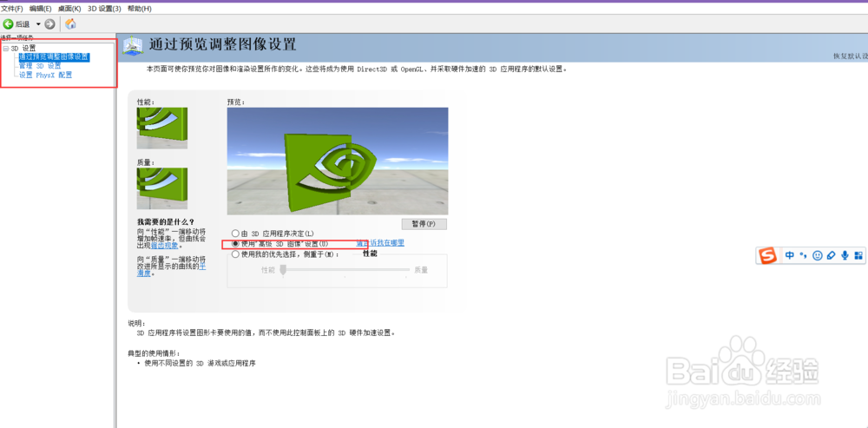Viewport: 868px width, 428px height.
Task: Click the grey forward arrow icon
Action: (x=49, y=23)
